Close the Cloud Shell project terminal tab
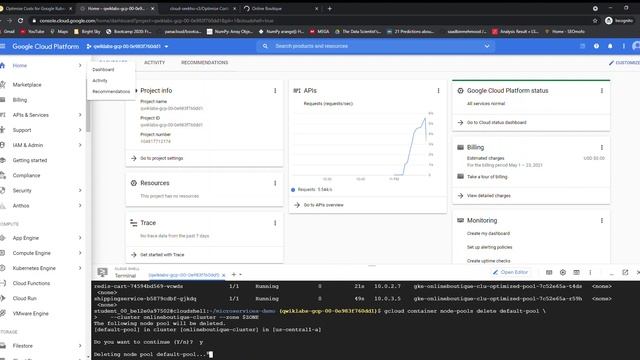 point(223,275)
